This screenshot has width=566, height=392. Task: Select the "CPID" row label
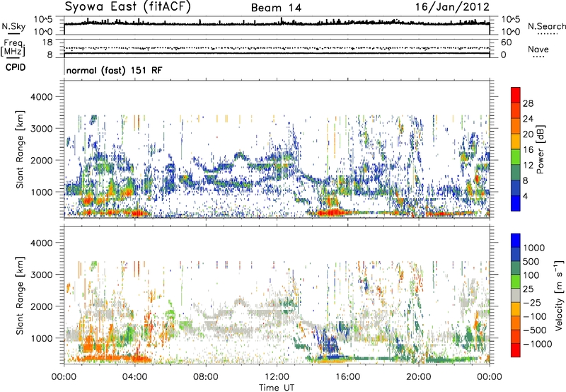pos(16,67)
